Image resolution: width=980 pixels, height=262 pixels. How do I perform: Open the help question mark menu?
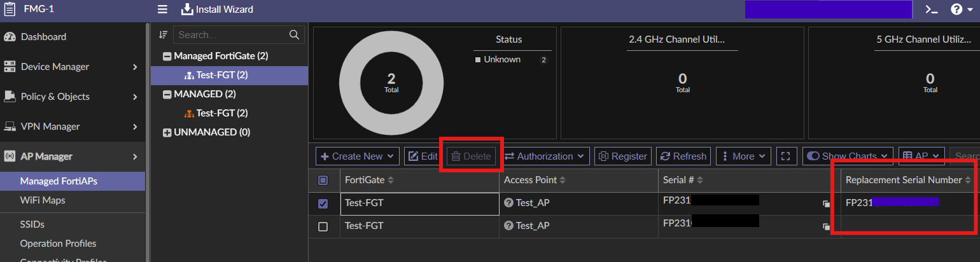coord(960,10)
